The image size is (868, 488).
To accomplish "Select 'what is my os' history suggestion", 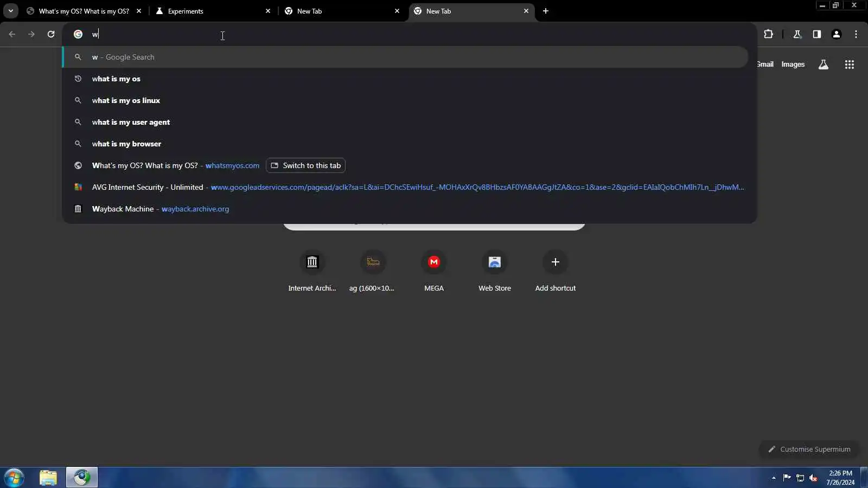I will (x=405, y=79).
